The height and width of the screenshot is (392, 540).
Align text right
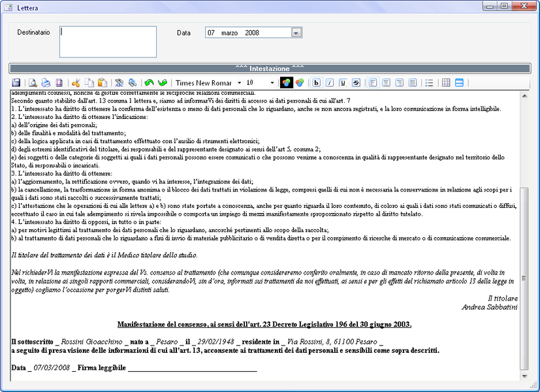tap(399, 83)
